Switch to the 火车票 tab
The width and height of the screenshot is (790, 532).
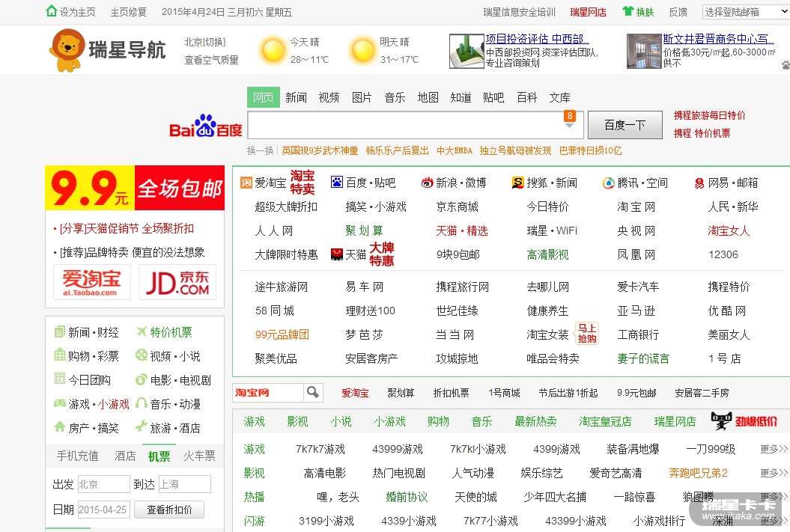pos(199,456)
